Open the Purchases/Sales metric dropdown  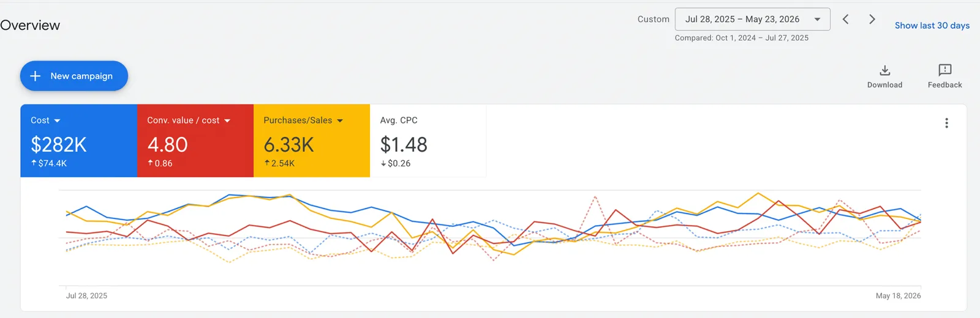pyautogui.click(x=303, y=120)
